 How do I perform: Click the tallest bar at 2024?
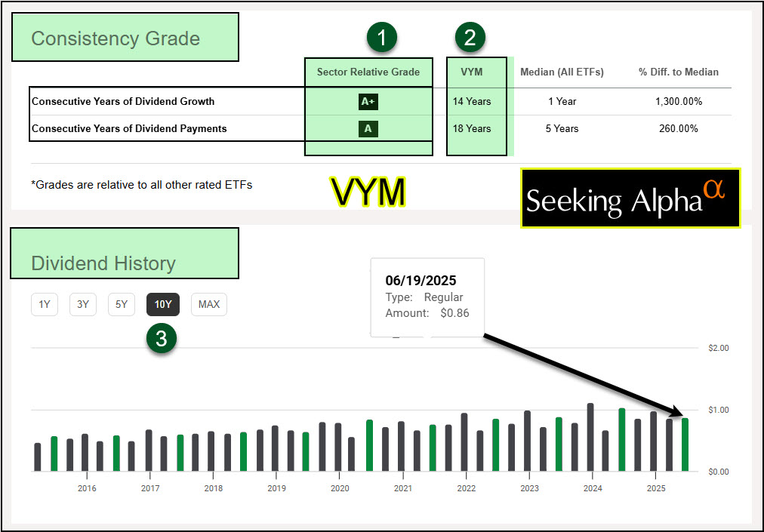pos(590,438)
